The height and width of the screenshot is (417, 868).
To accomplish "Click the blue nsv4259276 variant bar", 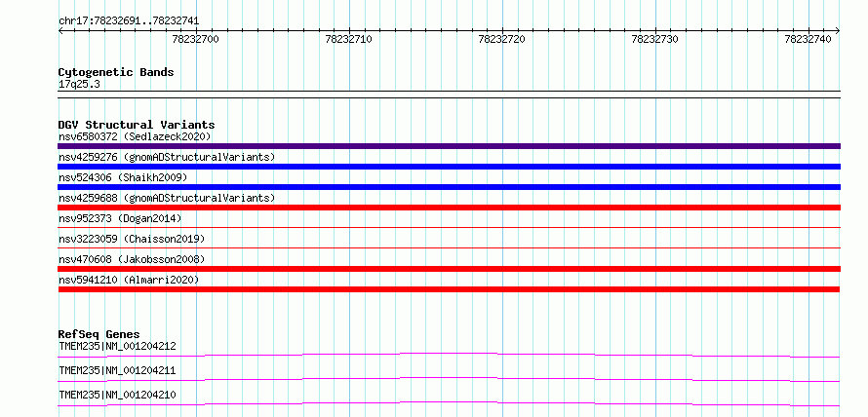I will (x=449, y=167).
